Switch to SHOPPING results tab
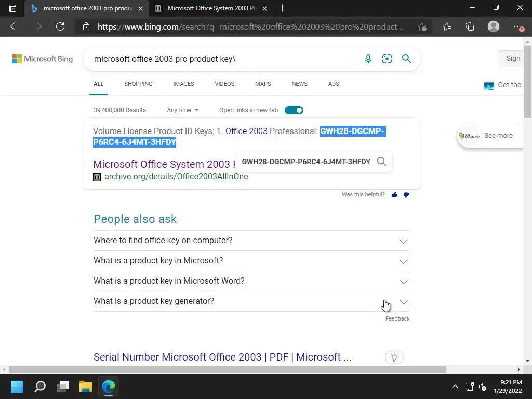 138,84
